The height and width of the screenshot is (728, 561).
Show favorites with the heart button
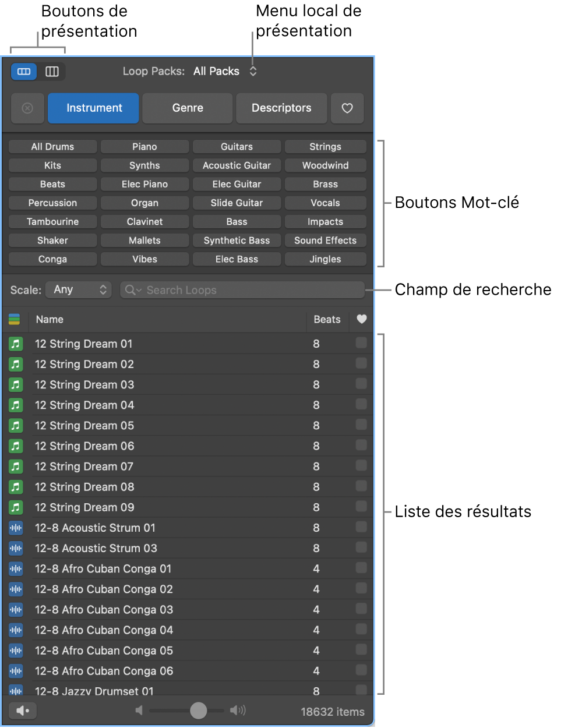pos(347,108)
